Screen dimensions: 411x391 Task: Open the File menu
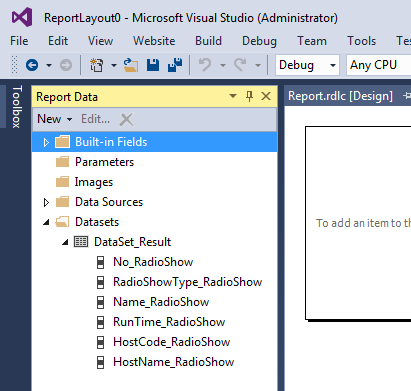pos(19,41)
